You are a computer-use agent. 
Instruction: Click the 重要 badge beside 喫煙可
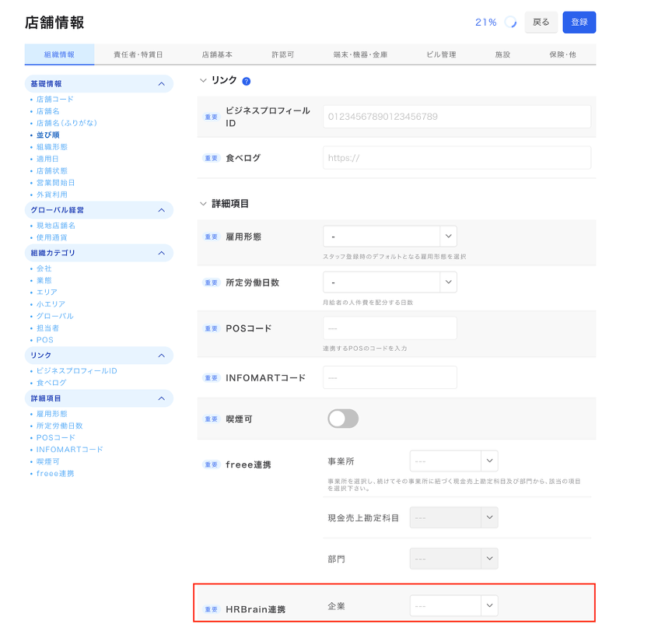pos(212,419)
